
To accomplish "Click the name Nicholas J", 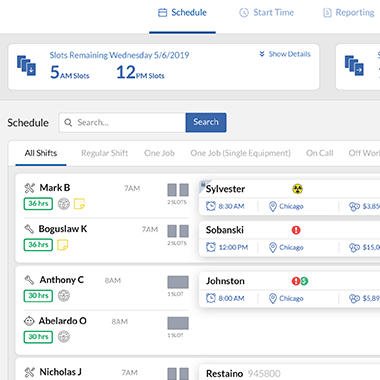I will (60, 372).
